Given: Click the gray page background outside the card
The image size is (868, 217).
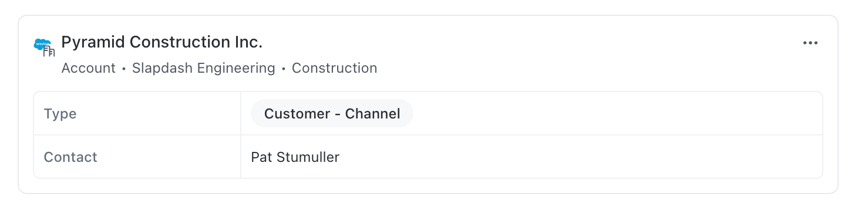Looking at the screenshot, I should 434,205.
